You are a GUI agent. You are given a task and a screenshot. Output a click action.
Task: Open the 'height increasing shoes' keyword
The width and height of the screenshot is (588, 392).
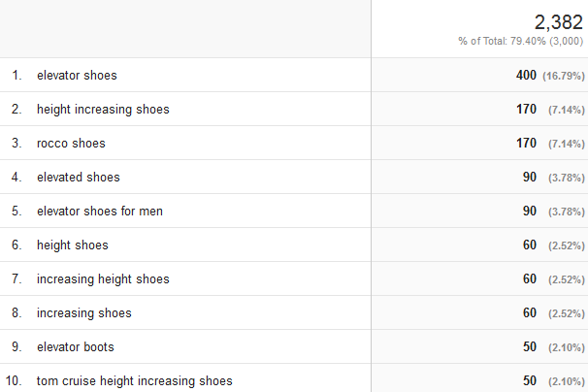(103, 109)
